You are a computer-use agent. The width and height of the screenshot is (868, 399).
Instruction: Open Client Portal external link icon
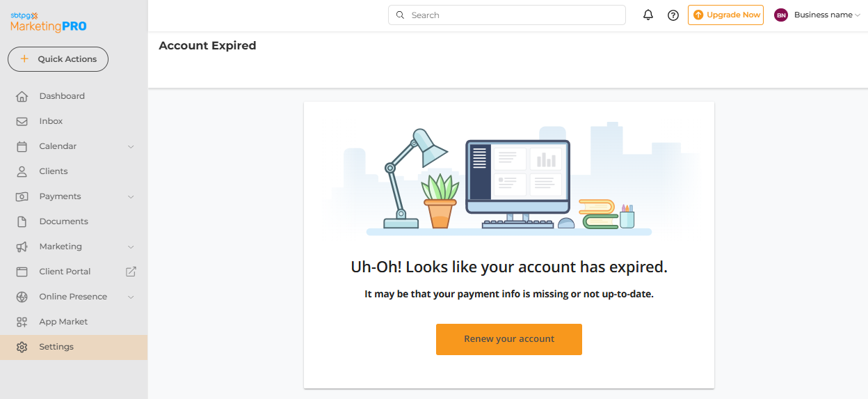pyautogui.click(x=131, y=272)
